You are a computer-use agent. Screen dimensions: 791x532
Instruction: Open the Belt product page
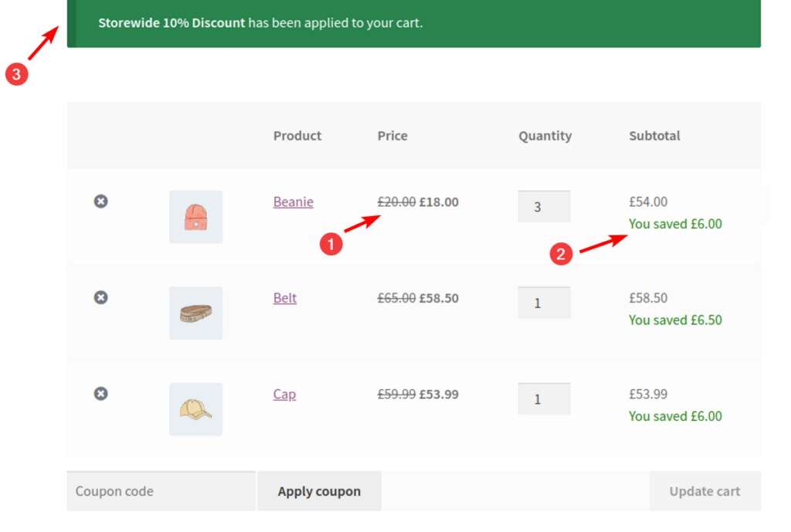(x=284, y=297)
